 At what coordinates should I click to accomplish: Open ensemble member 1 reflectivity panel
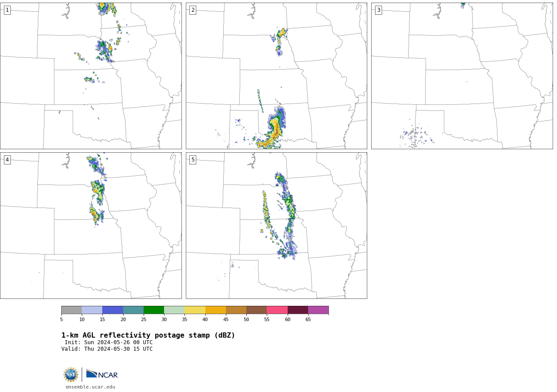click(91, 76)
